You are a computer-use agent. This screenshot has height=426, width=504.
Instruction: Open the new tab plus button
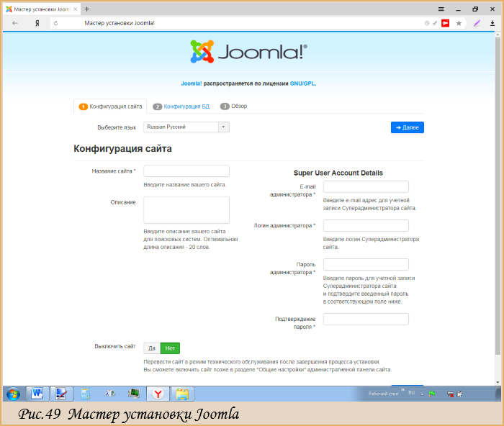[x=87, y=9]
